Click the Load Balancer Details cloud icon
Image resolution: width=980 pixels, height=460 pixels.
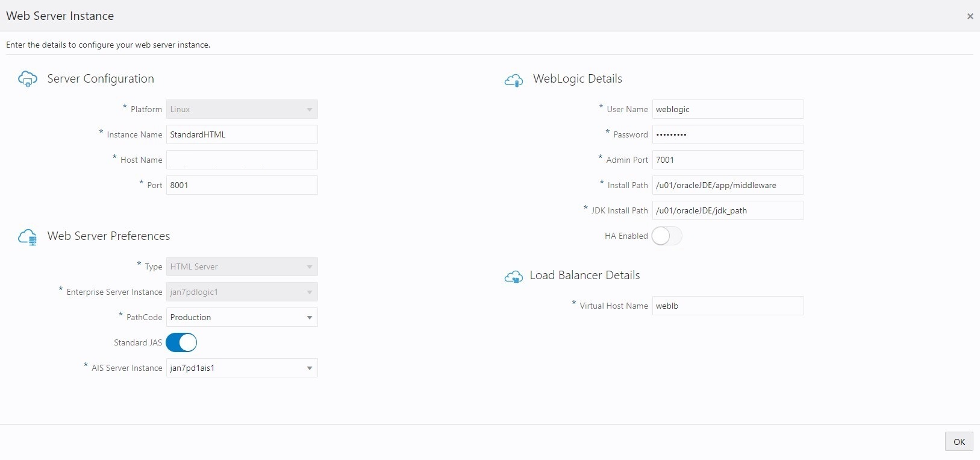(x=514, y=277)
